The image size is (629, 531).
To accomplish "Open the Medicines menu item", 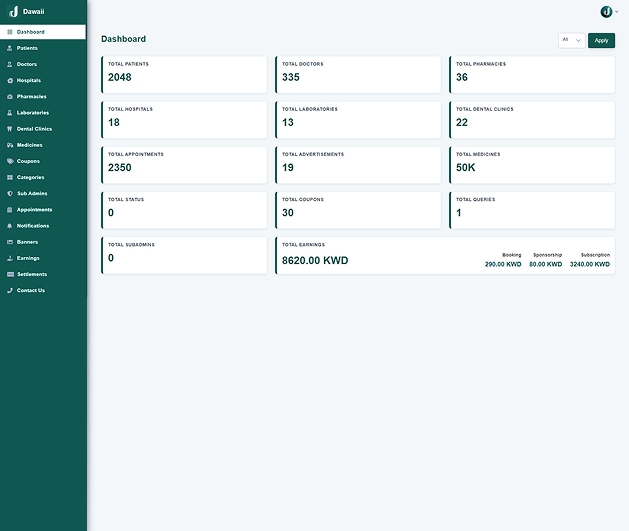I will click(x=29, y=145).
